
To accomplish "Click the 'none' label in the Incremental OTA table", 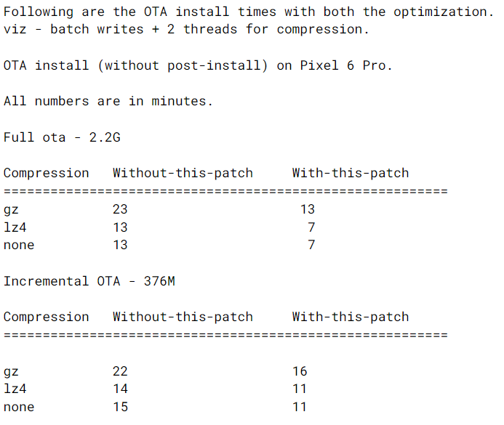I will (x=19, y=407).
